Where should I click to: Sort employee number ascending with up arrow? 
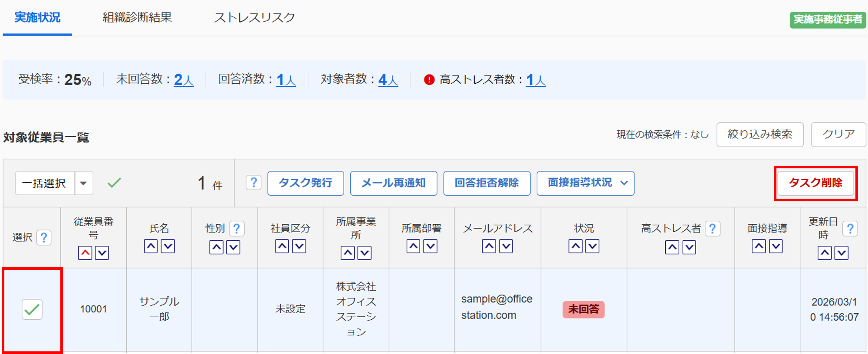pos(85,252)
